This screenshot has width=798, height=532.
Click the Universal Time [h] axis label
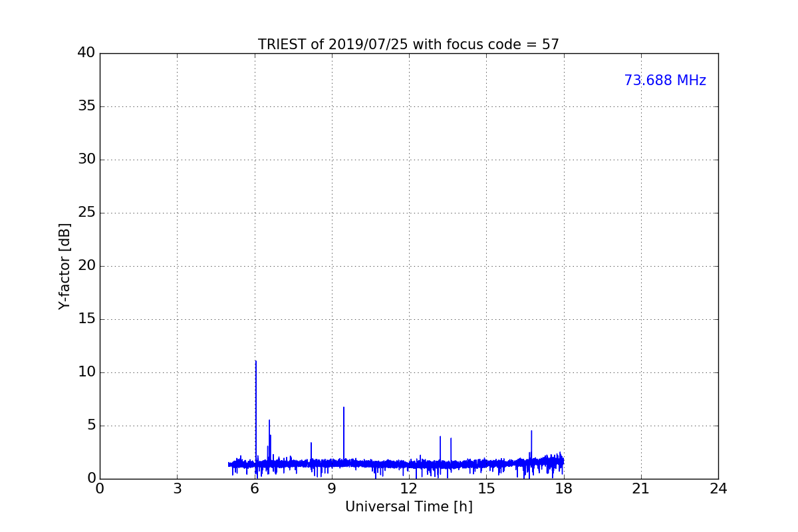(408, 507)
